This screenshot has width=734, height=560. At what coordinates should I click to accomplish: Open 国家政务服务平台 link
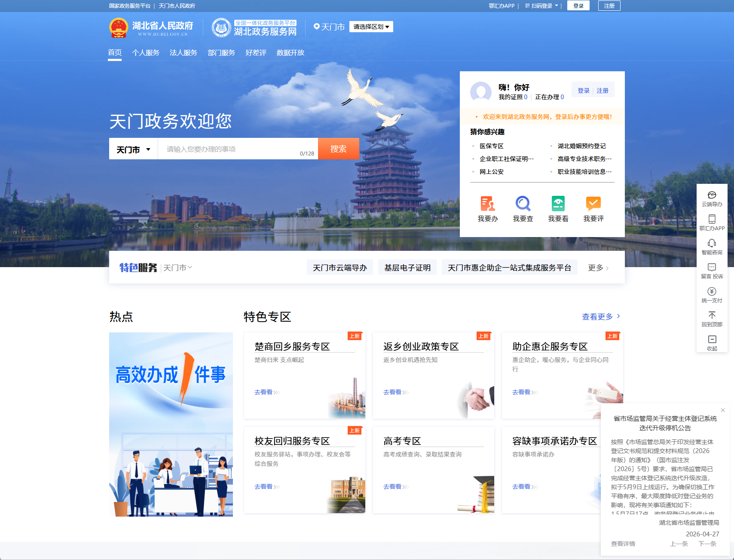(x=130, y=6)
